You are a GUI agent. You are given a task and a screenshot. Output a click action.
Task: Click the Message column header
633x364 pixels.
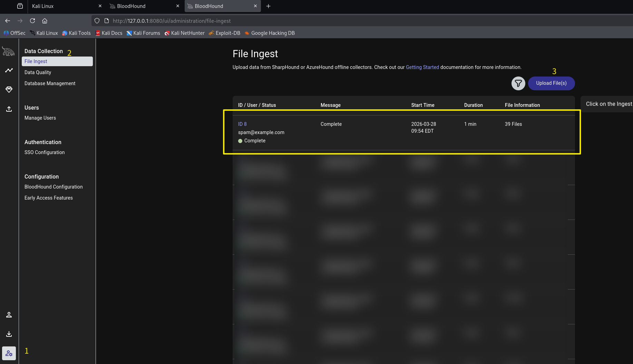[330, 105]
